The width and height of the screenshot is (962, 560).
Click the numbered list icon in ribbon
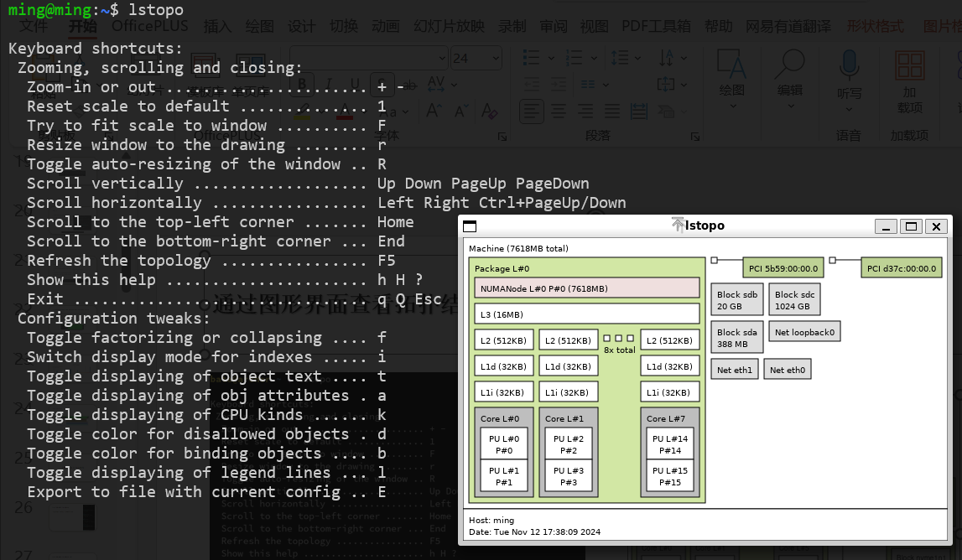(575, 59)
